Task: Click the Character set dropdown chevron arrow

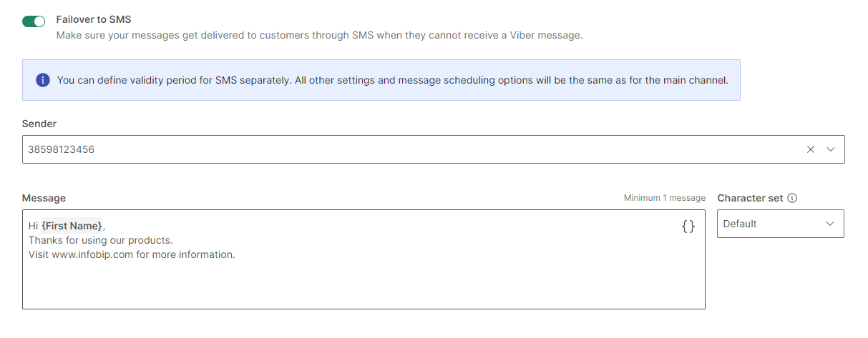Action: (x=830, y=224)
